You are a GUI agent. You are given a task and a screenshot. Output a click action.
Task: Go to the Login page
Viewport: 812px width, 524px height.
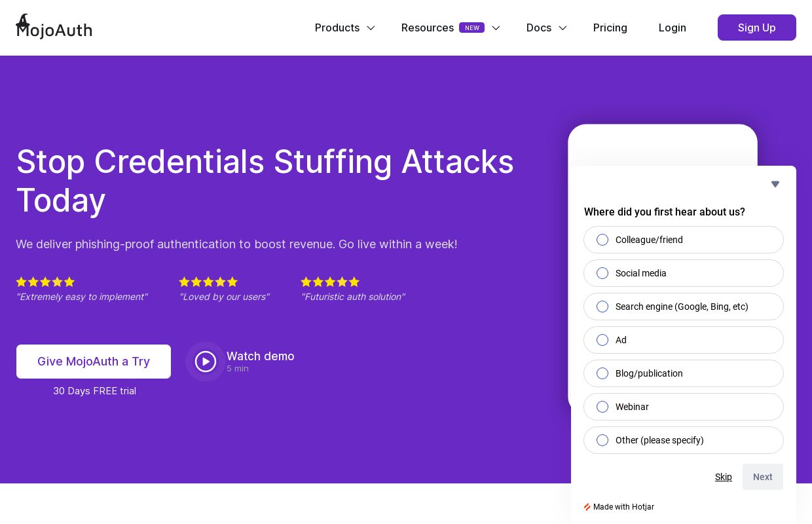673,28
